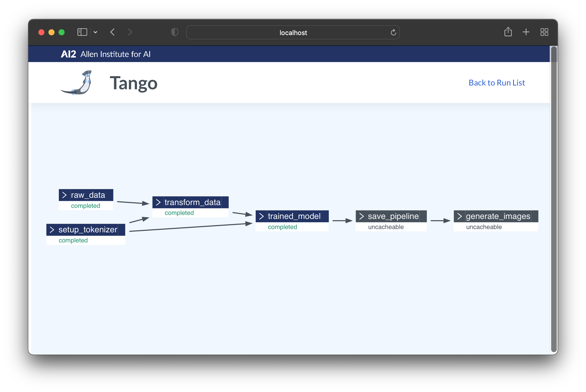
Task: Expand the save_pipeline step chevron
Action: (361, 216)
